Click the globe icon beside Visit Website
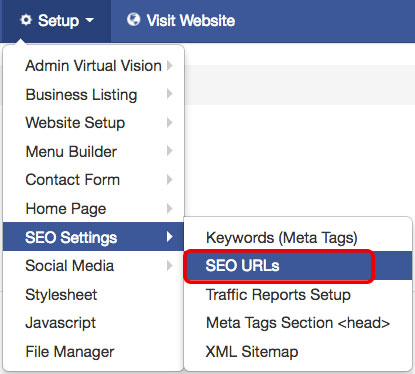The height and width of the screenshot is (374, 415). pos(133,20)
